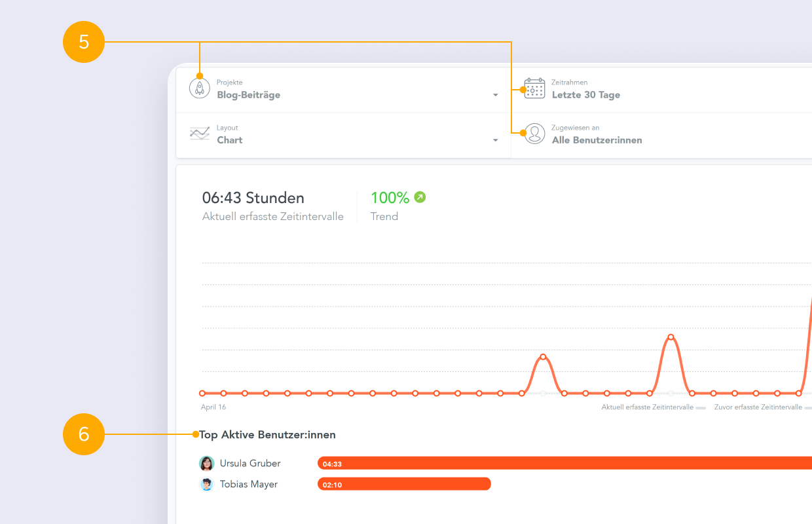Click Tobias Mayer's avatar
The height and width of the screenshot is (524, 812).
pyautogui.click(x=207, y=485)
